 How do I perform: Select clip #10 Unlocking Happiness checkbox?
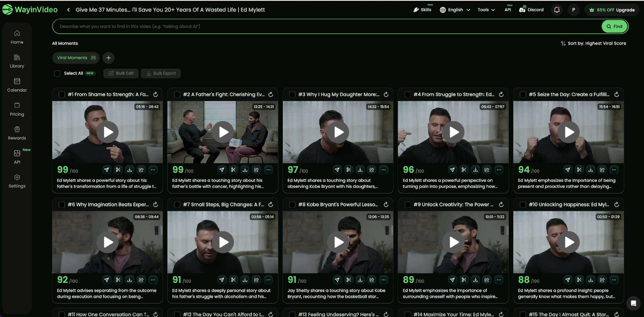pos(523,205)
